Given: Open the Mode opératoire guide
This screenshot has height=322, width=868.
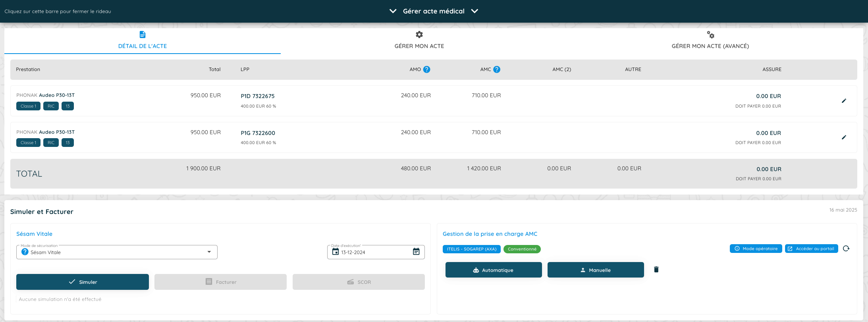Looking at the screenshot, I should (756, 249).
